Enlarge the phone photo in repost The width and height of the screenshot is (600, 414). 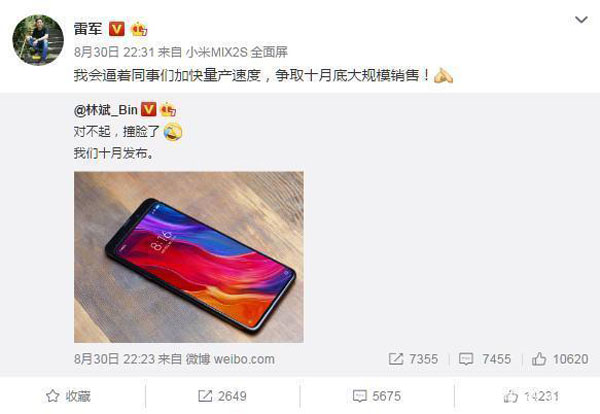(x=189, y=257)
